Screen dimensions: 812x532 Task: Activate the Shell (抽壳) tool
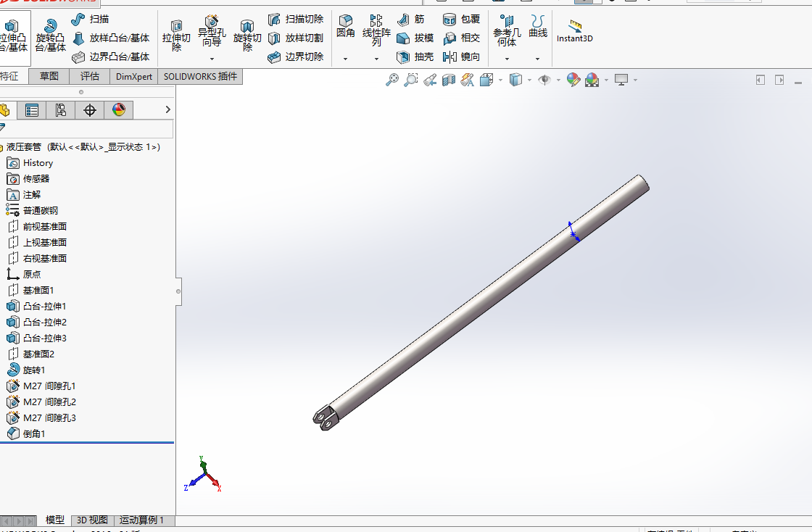click(415, 57)
